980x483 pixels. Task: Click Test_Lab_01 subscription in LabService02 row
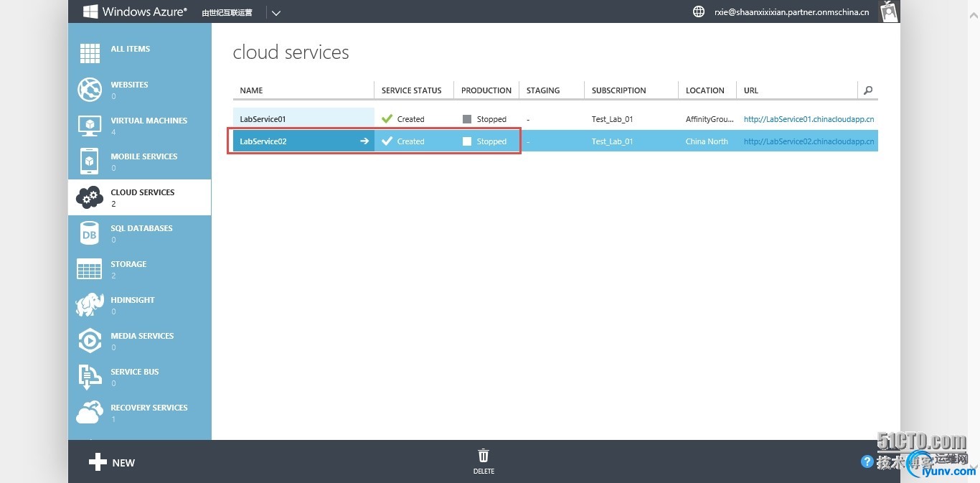pyautogui.click(x=613, y=141)
